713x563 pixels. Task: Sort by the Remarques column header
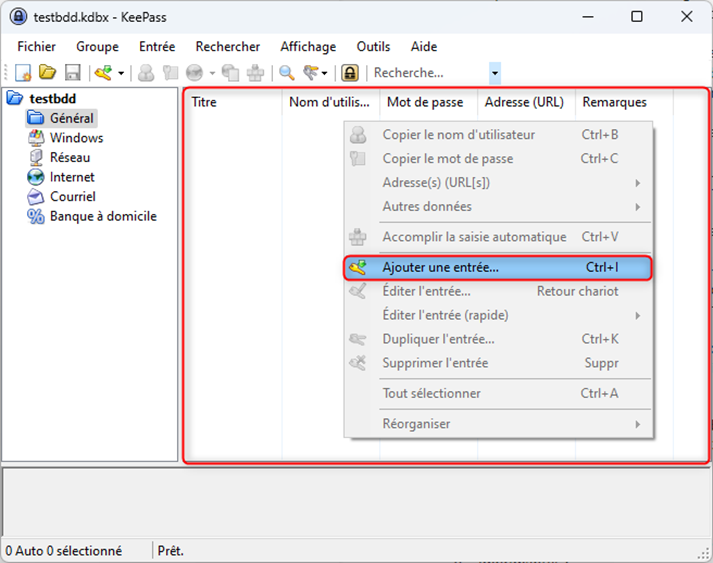click(624, 102)
